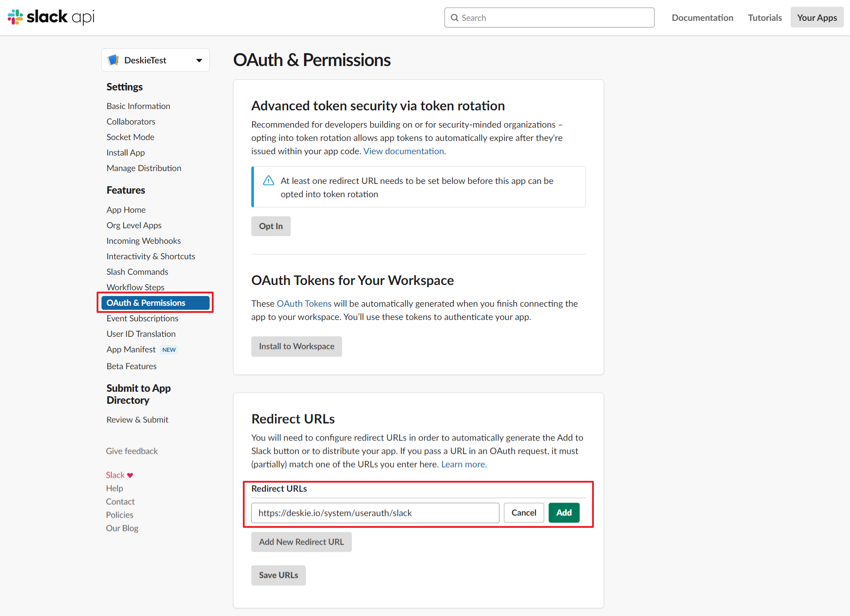The image size is (850, 616).
Task: Click the Settings sidebar heading
Action: point(125,87)
